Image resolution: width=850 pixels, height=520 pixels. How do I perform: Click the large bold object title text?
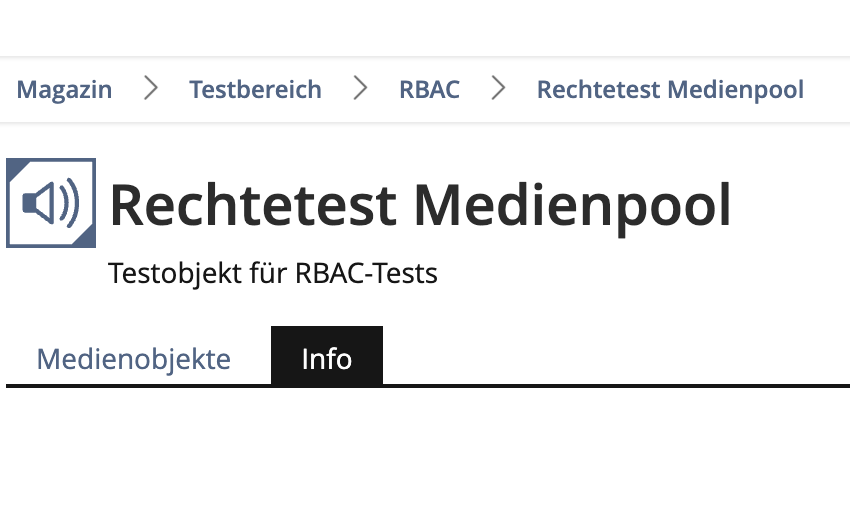[420, 205]
